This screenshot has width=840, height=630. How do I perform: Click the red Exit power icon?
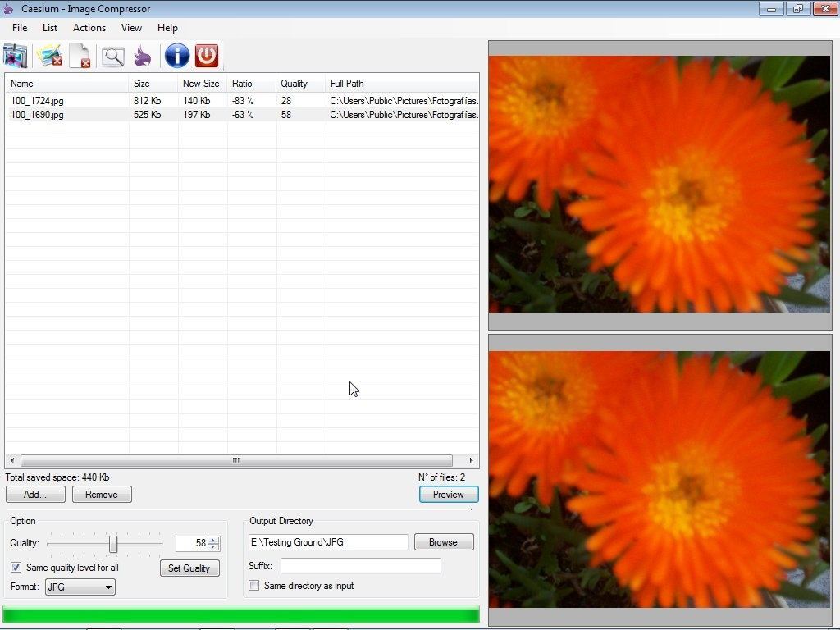point(206,56)
